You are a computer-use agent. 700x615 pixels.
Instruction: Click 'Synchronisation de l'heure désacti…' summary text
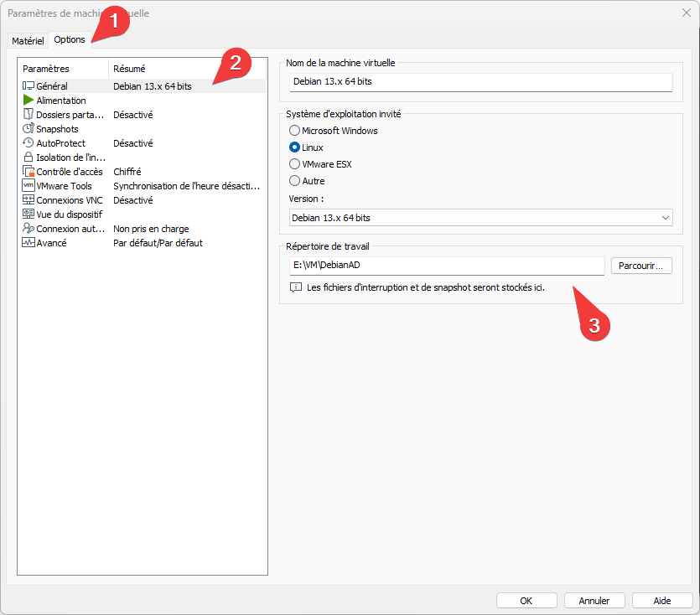[x=187, y=186]
